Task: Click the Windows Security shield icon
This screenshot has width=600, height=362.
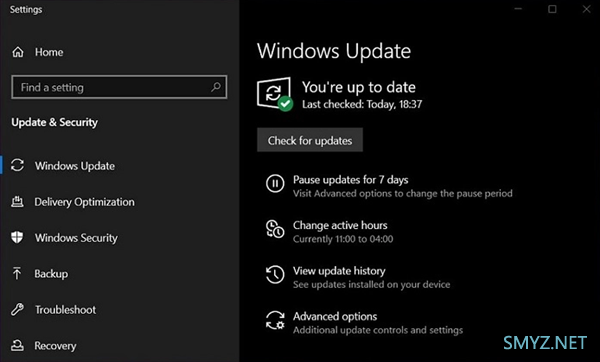Action: pyautogui.click(x=17, y=237)
